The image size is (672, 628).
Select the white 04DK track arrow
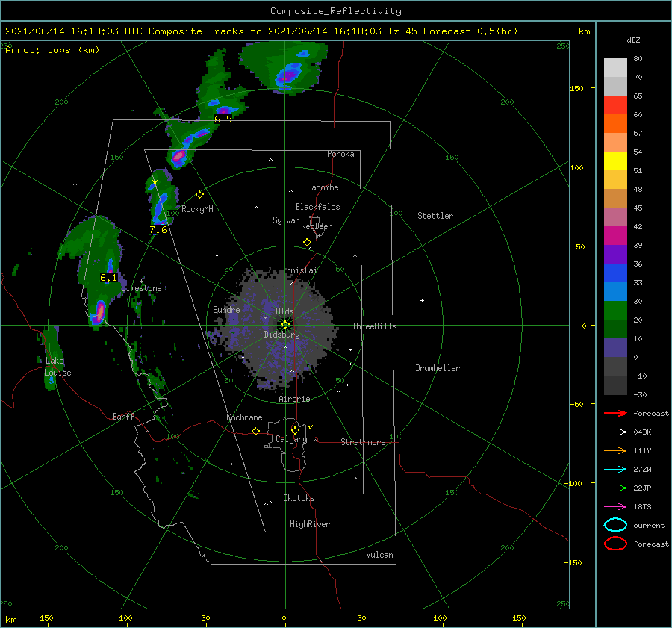coord(615,432)
